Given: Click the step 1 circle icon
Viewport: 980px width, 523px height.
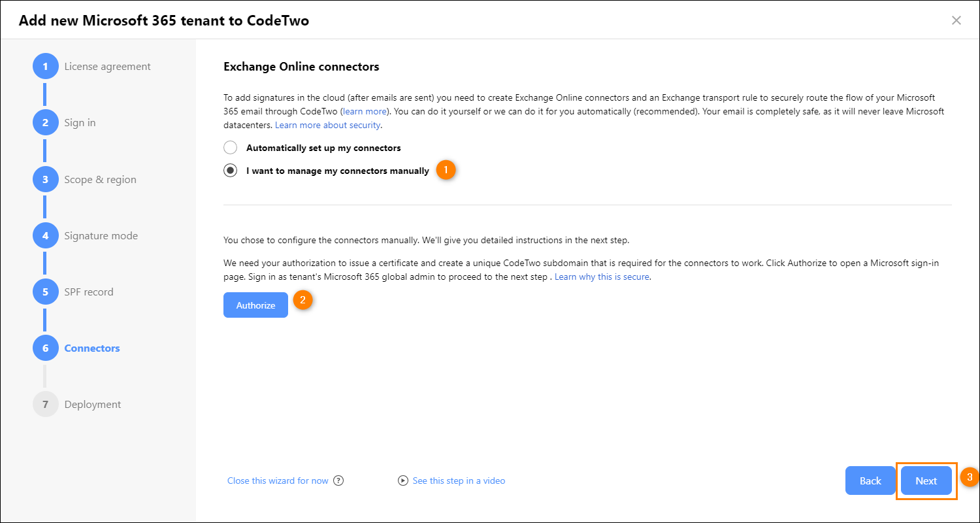Looking at the screenshot, I should pos(45,66).
